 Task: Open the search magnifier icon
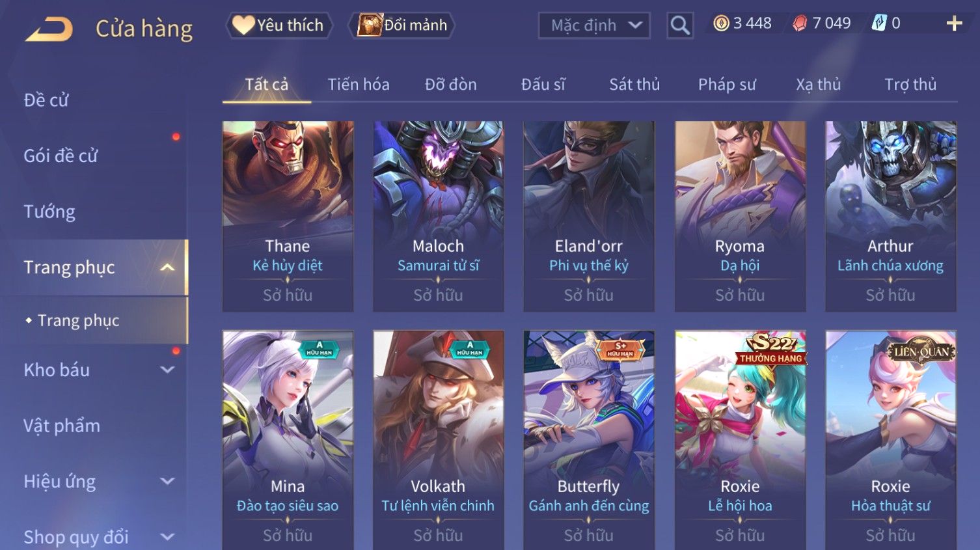[680, 25]
